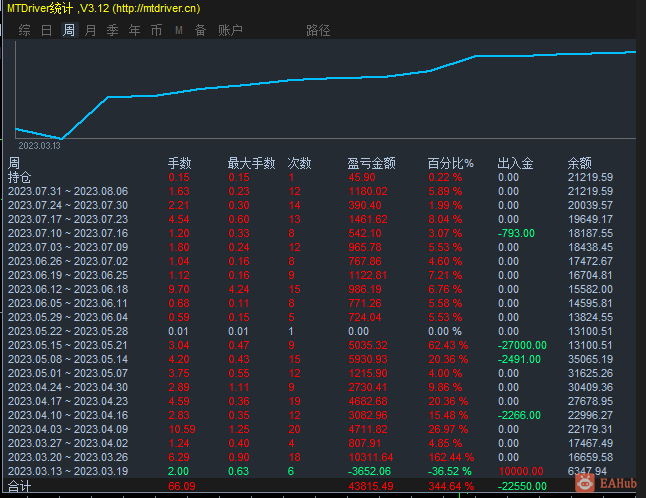Screen dimensions: 646x498
Task: Select week row 2023.03.20 ~ 2023.03.26
Action: tap(310, 458)
